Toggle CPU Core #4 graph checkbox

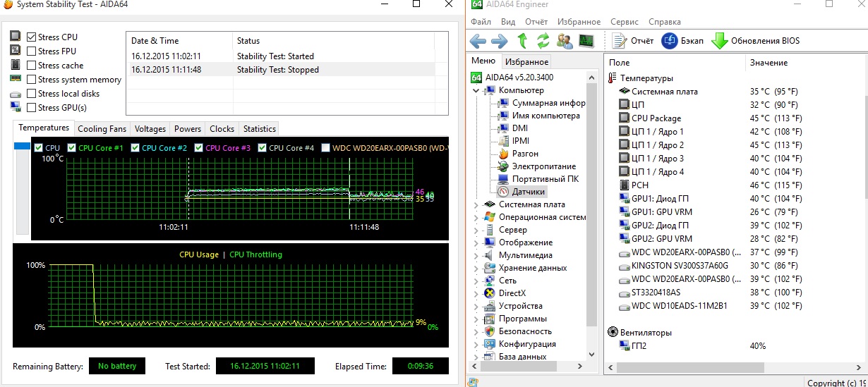pos(263,148)
